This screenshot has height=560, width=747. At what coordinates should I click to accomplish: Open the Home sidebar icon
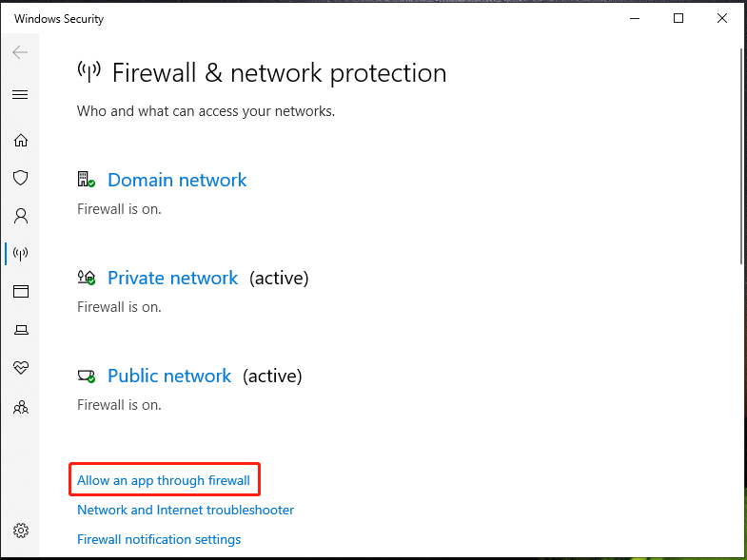20,140
